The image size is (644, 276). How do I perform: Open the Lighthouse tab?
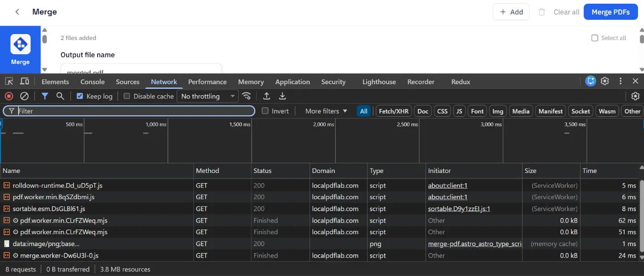point(379,81)
